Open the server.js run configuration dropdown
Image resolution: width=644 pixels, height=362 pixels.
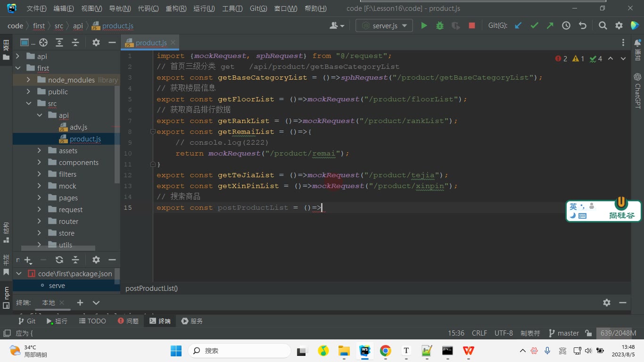pyautogui.click(x=384, y=26)
